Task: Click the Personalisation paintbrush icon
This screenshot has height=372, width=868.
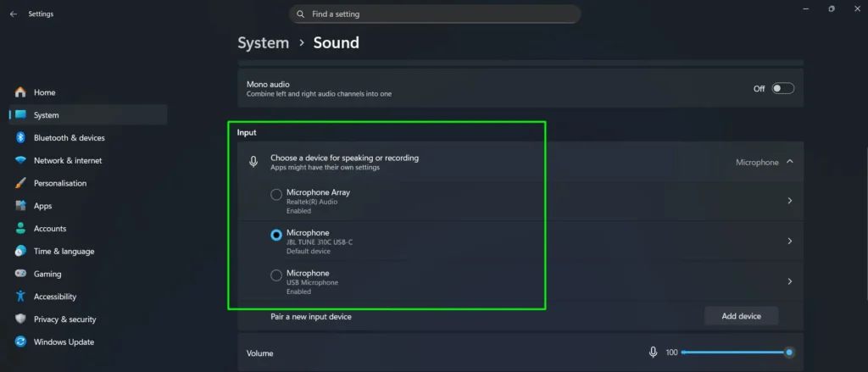Action: (20, 183)
